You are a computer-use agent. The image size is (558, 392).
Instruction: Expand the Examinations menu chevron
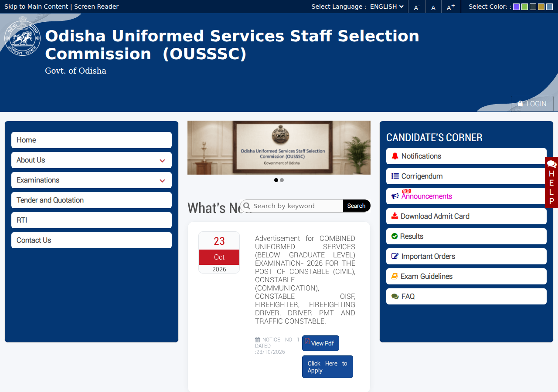(162, 180)
